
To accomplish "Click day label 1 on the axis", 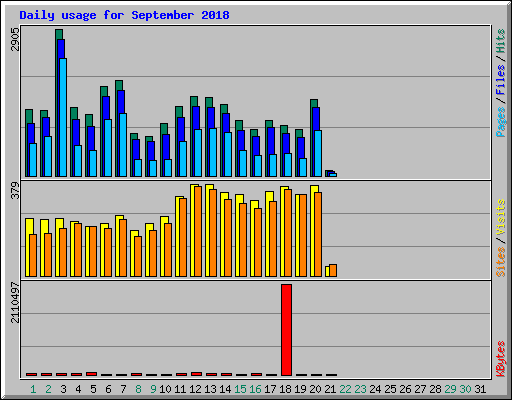I will click(33, 389).
